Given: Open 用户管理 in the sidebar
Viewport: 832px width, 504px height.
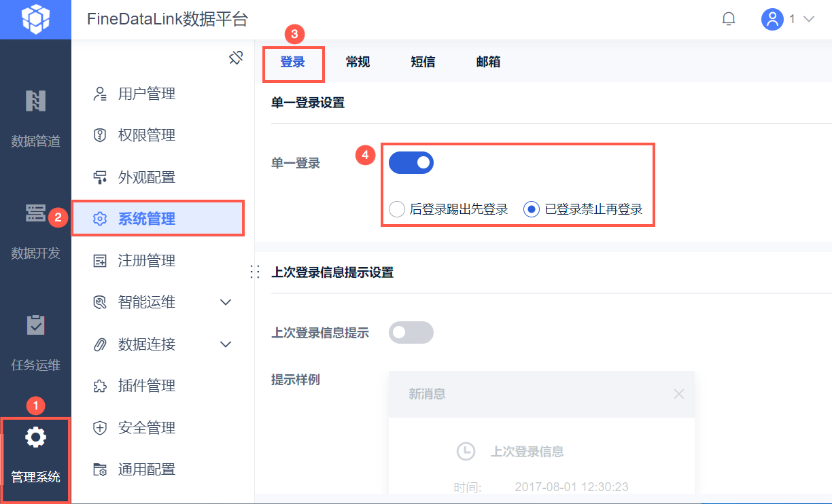Looking at the screenshot, I should coord(146,94).
